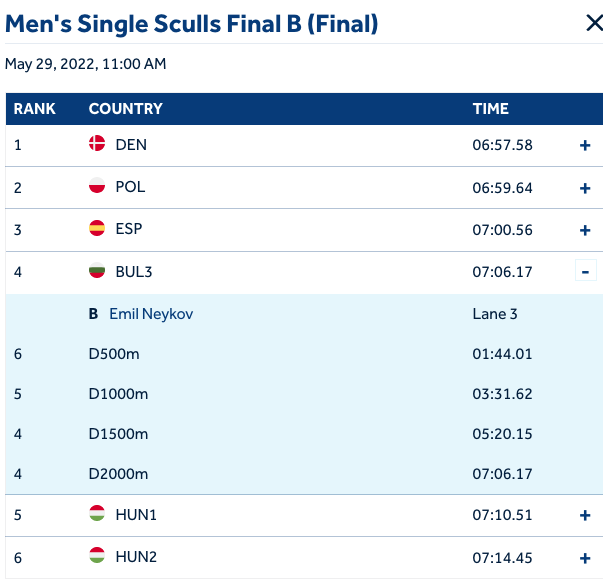Expand the POL split times

point(586,188)
